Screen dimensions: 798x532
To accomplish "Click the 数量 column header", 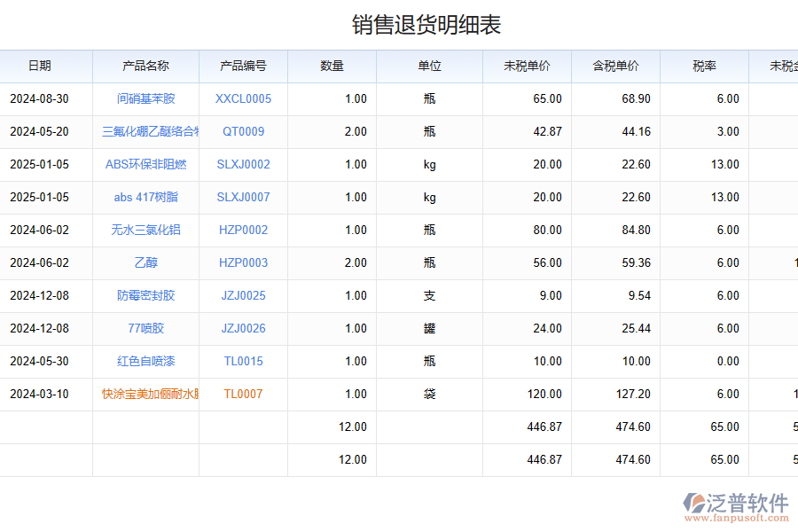I will click(x=331, y=66).
